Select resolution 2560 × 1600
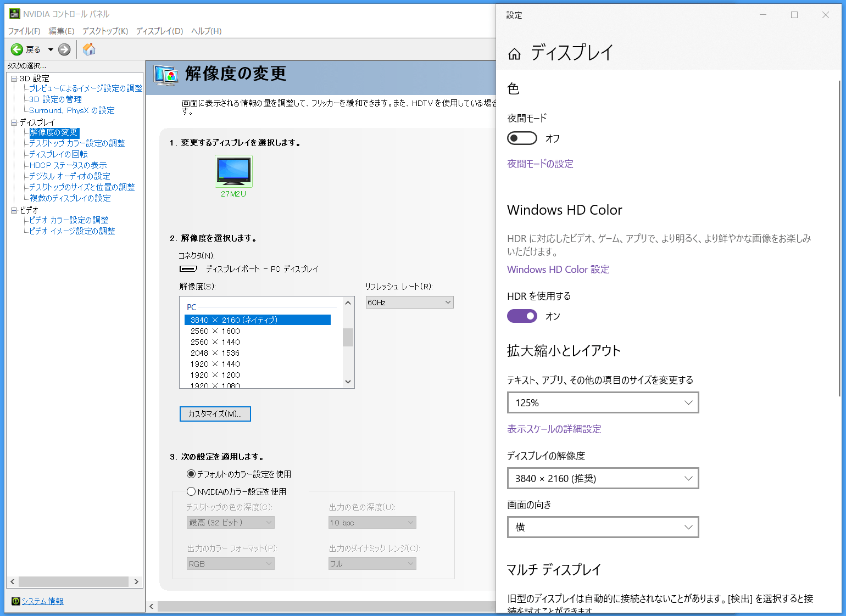Viewport: 846px width, 616px height. coord(215,331)
